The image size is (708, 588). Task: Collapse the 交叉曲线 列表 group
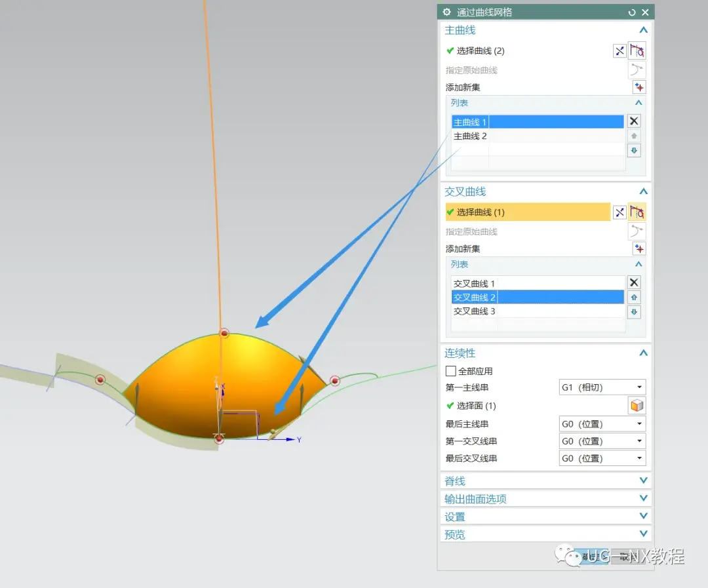point(639,264)
